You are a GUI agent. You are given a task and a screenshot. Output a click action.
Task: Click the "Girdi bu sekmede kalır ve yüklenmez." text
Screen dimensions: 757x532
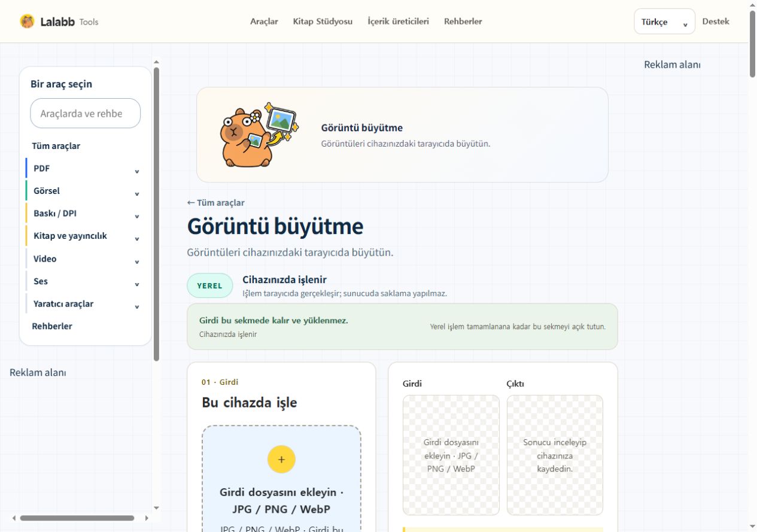click(273, 320)
